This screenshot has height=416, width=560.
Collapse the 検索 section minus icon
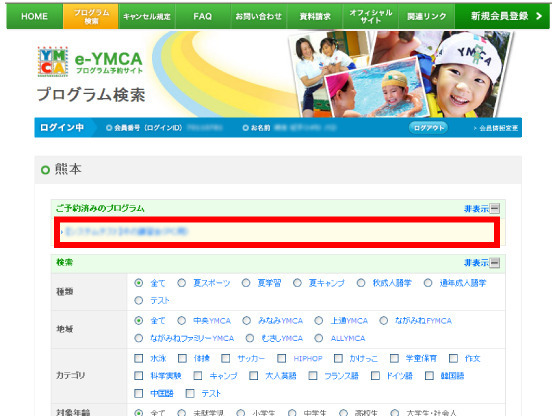point(495,263)
